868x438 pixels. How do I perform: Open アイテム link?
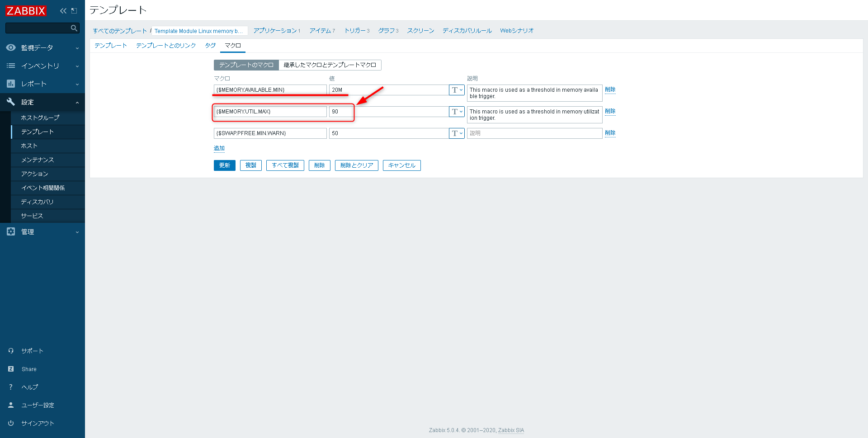point(320,31)
